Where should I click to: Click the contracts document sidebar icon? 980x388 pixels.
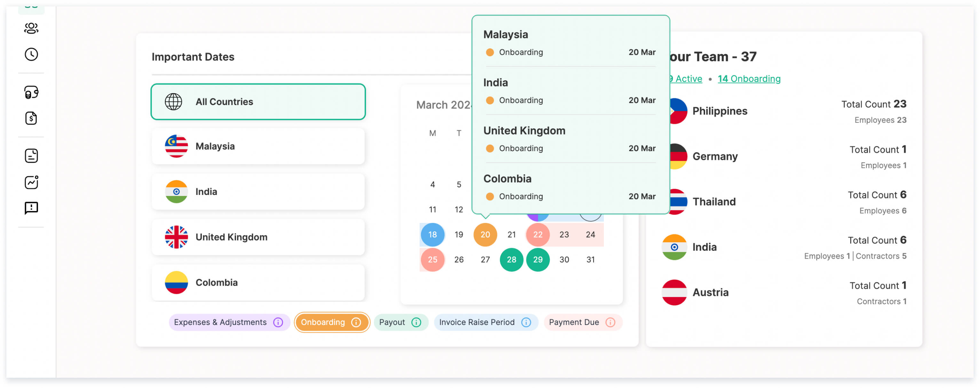coord(31,156)
